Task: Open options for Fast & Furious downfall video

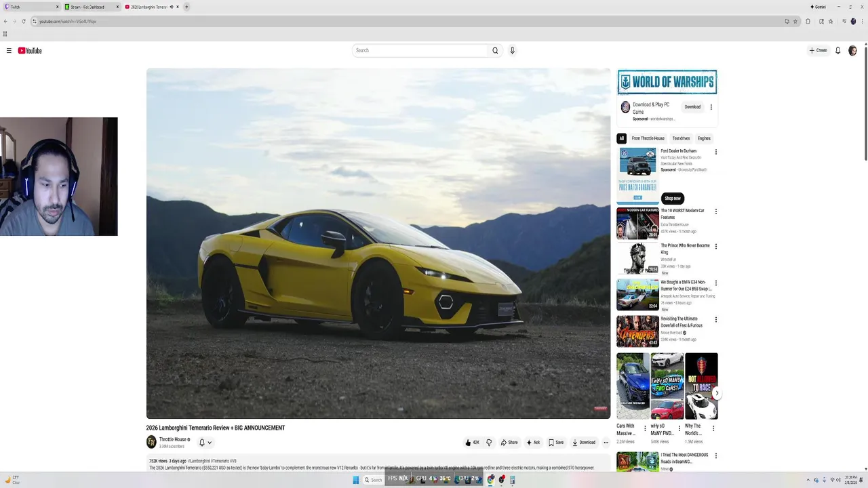Action: [715, 320]
